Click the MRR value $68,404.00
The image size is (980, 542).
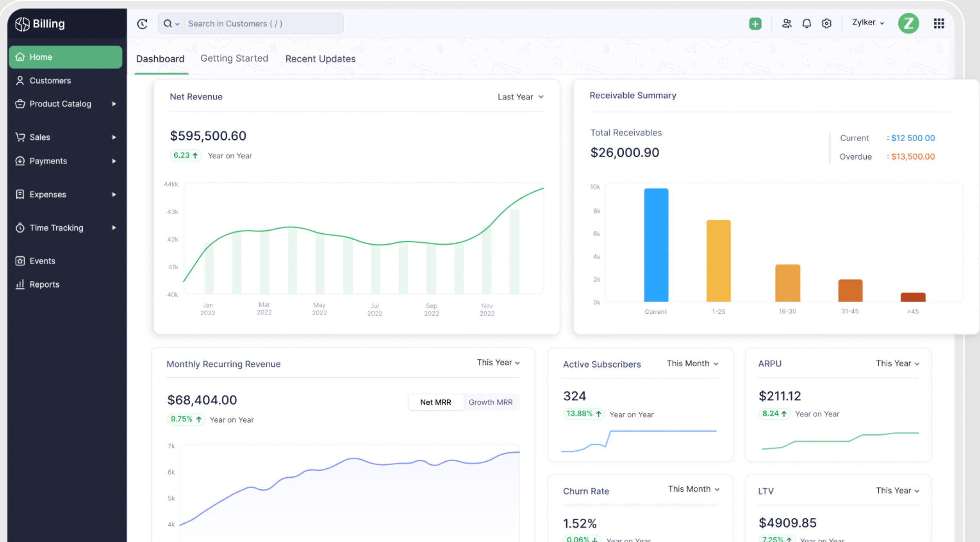click(x=202, y=400)
